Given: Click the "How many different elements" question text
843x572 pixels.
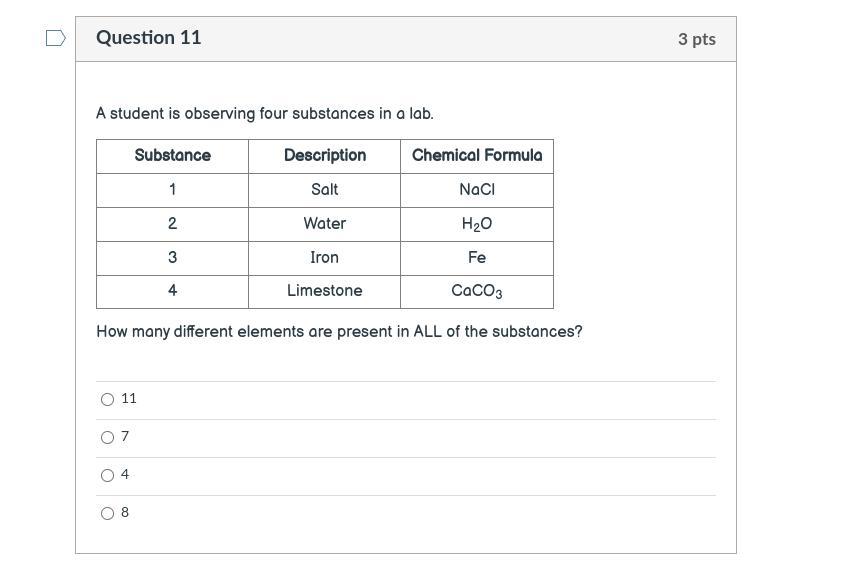Looking at the screenshot, I should click(x=339, y=332).
